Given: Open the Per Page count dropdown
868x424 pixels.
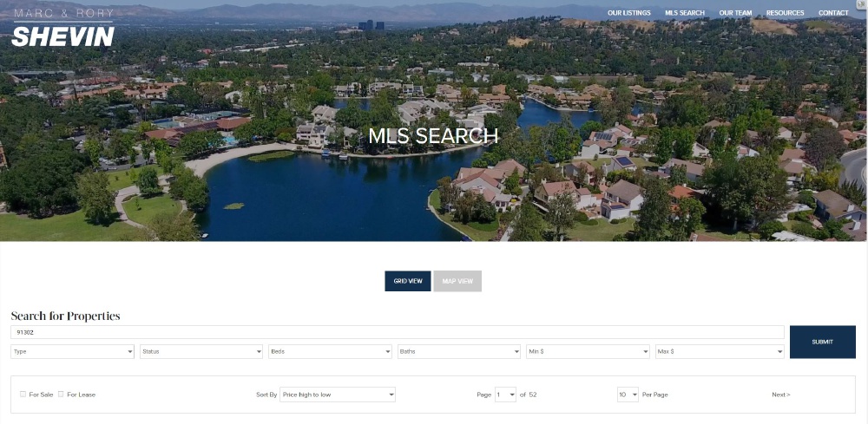Looking at the screenshot, I should point(628,395).
